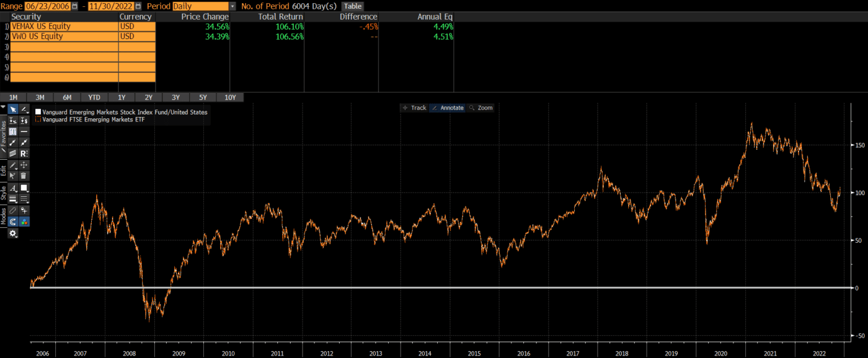Toggle the Zoom mode on chart
This screenshot has width=868, height=358.
click(481, 108)
